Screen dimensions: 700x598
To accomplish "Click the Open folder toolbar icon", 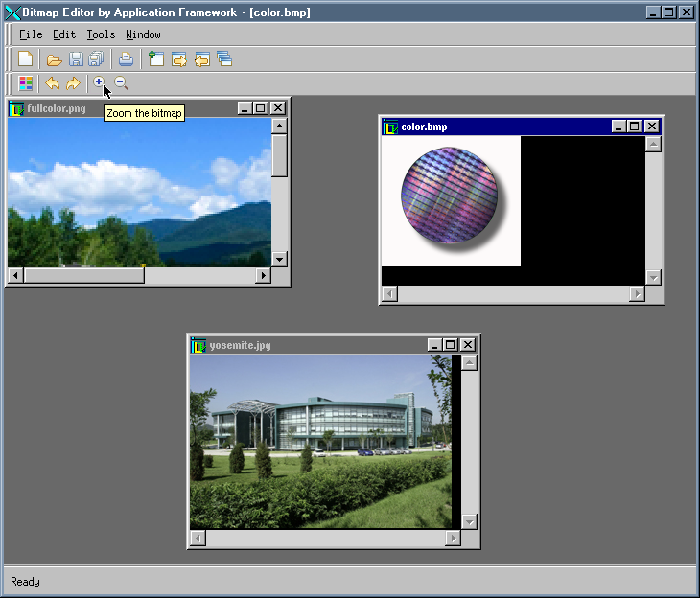I will tap(55, 59).
